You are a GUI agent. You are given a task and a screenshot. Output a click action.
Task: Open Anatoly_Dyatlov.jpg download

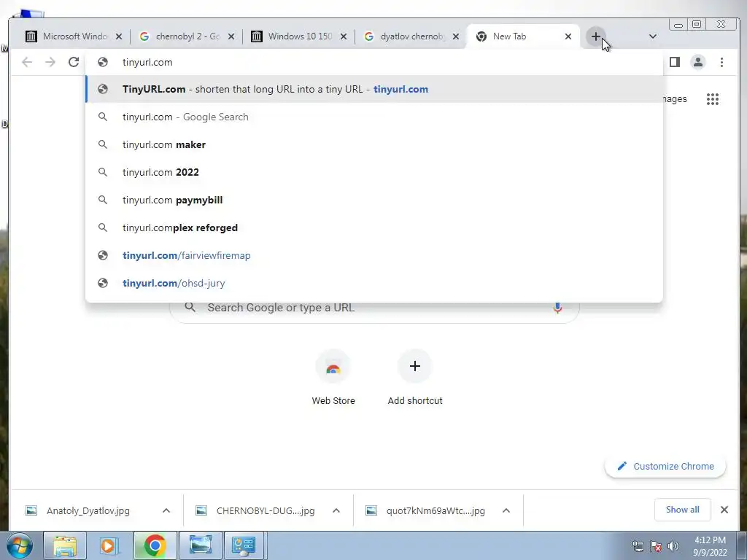tap(88, 510)
